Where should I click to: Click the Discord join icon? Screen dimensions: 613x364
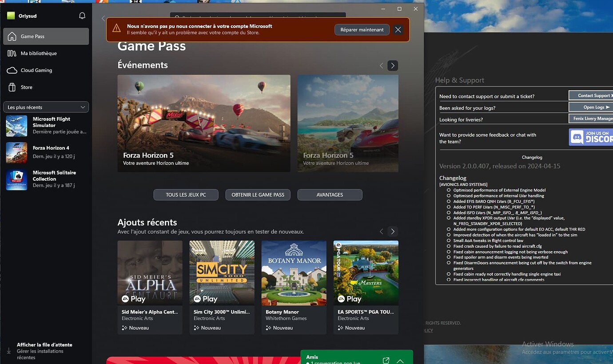(591, 137)
